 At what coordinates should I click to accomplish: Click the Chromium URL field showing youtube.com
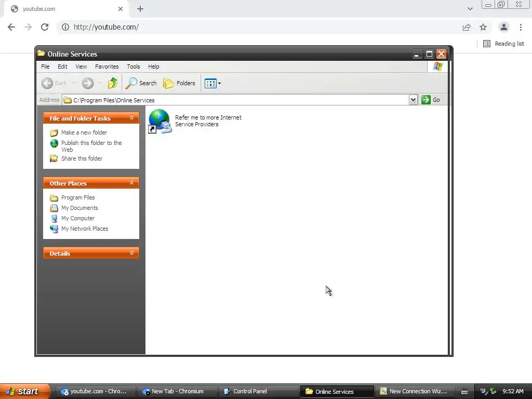click(x=106, y=27)
